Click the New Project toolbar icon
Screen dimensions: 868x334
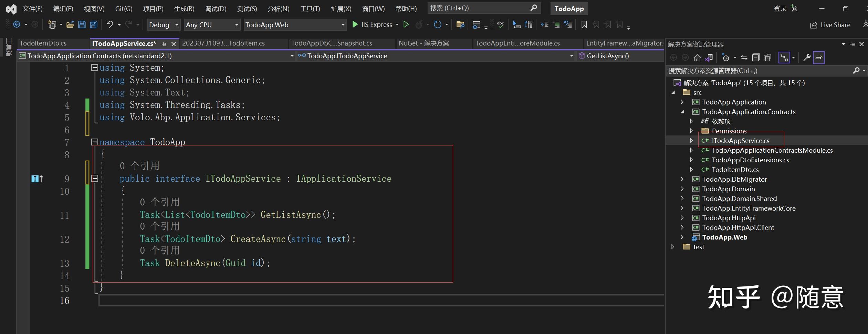(52, 24)
